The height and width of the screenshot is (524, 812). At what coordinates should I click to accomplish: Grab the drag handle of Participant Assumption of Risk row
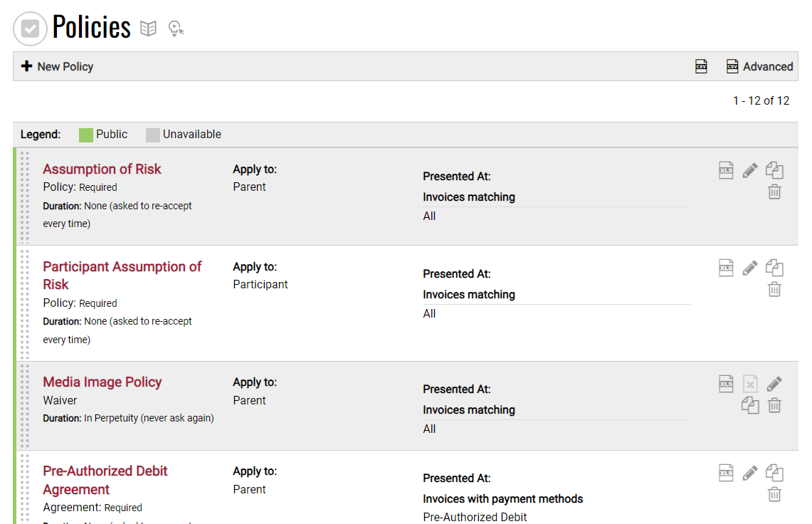[x=25, y=303]
